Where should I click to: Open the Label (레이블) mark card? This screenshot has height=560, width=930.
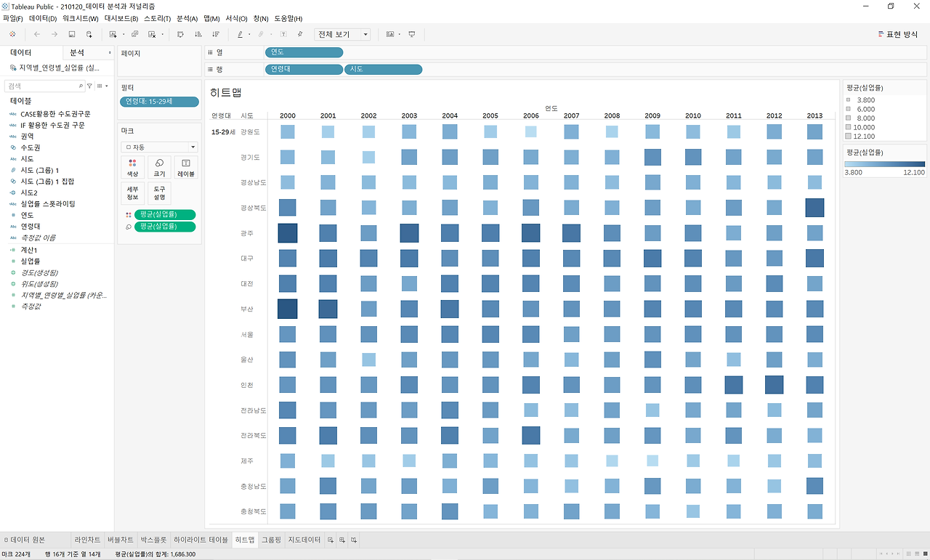click(186, 168)
